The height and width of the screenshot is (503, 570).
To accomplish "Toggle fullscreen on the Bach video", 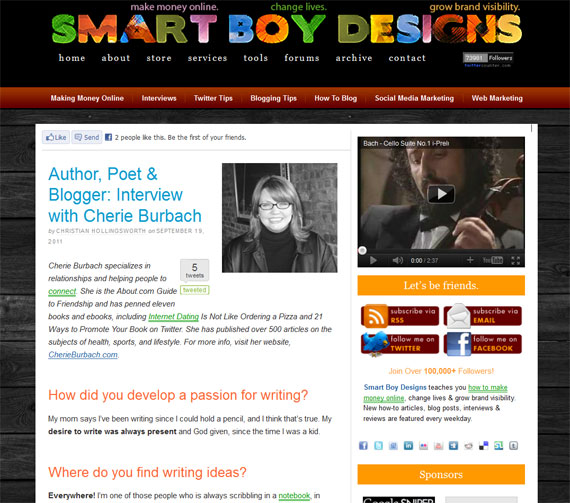I will point(515,260).
